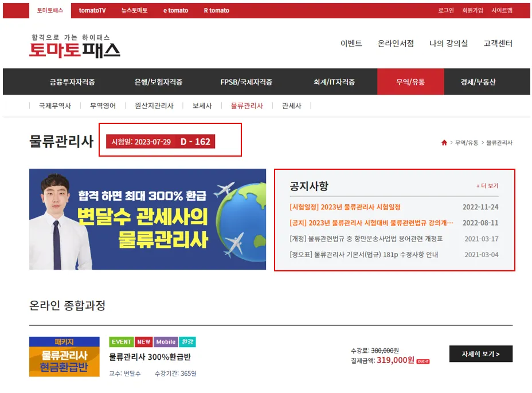
Task: Click the 회원가입 link
Action: tap(472, 10)
